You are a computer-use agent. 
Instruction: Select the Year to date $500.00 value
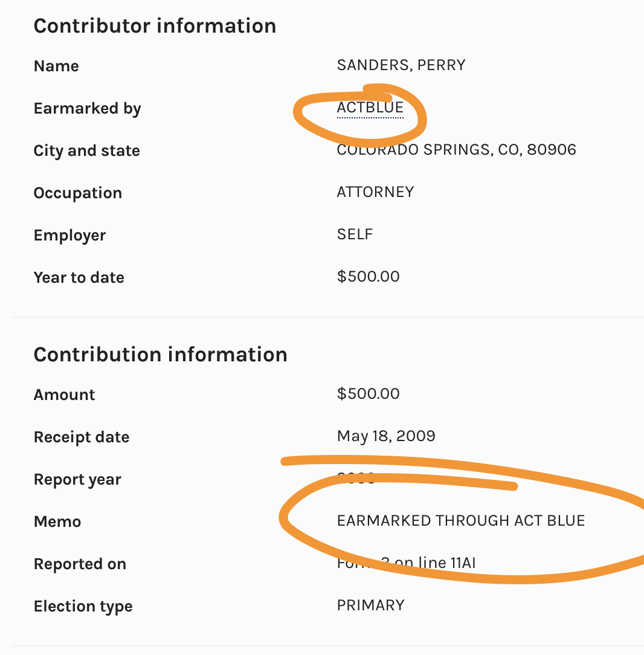[x=368, y=277]
